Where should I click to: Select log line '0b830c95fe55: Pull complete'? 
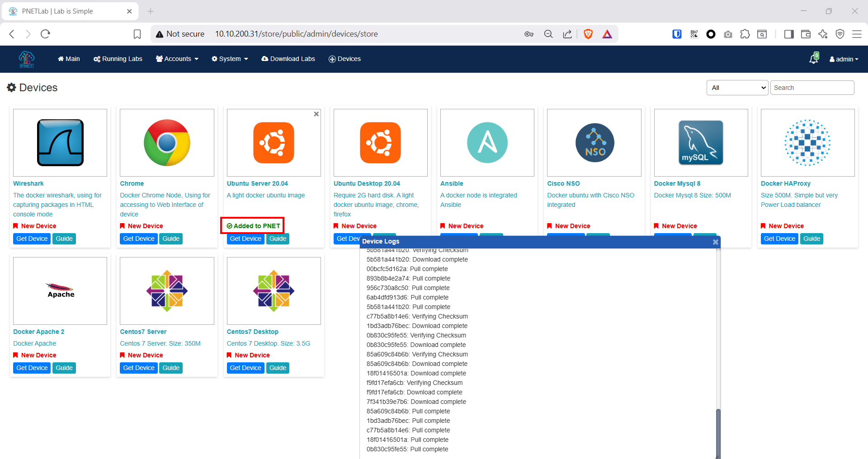click(407, 449)
